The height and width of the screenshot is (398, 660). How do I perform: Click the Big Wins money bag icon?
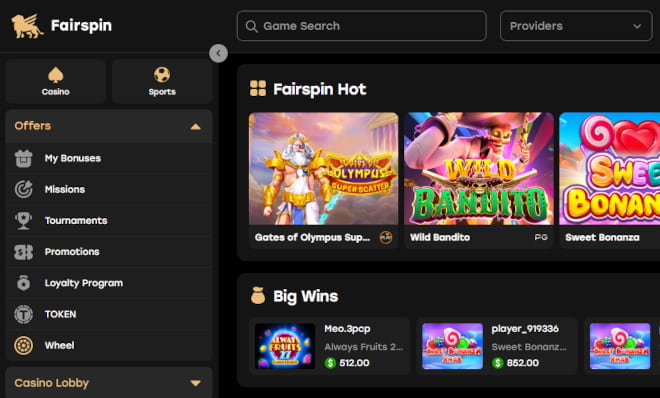(x=258, y=295)
